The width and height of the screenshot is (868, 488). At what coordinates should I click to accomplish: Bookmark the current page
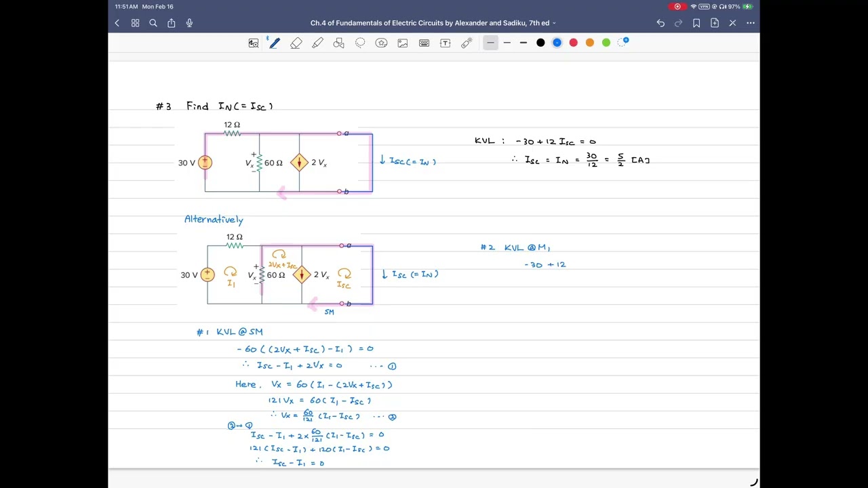(696, 23)
